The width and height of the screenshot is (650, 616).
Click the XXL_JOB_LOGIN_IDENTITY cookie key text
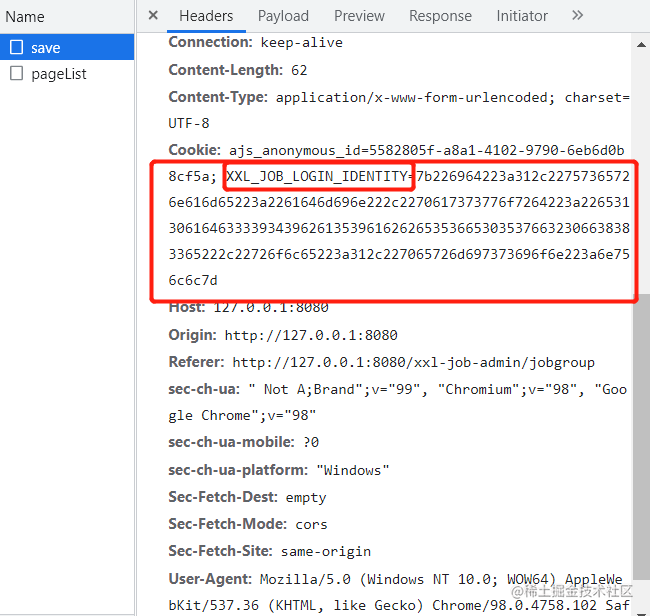tap(317, 176)
